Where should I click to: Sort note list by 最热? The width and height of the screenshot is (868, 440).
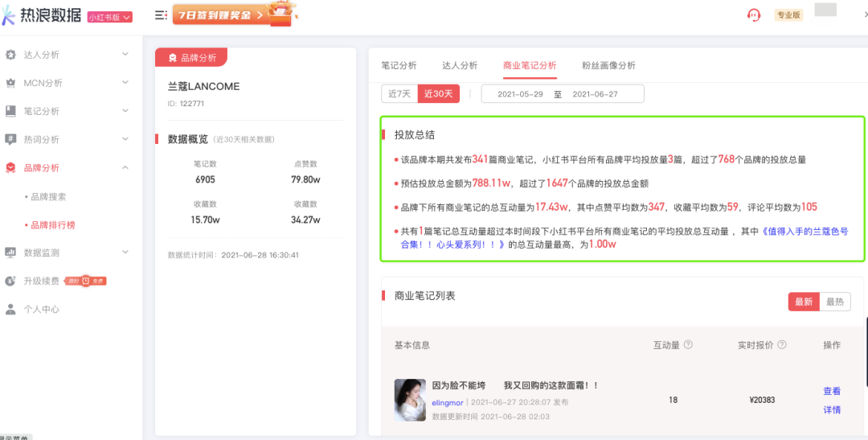pyautogui.click(x=835, y=302)
